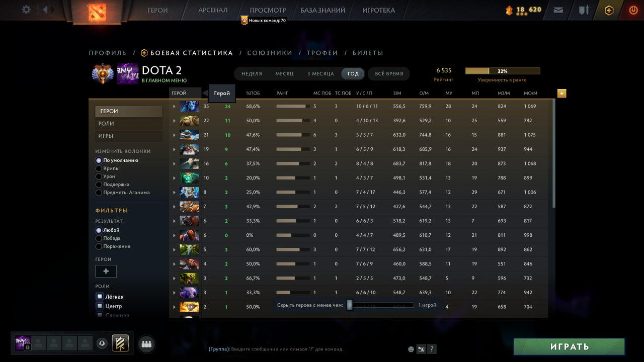Screen dimensions: 644x362
Task: Select the Поражение result filter
Action: pyautogui.click(x=99, y=246)
